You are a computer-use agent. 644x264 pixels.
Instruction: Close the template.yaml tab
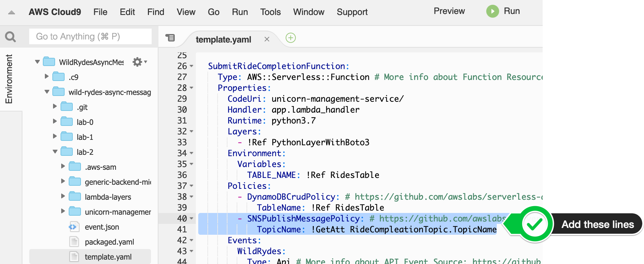[267, 39]
